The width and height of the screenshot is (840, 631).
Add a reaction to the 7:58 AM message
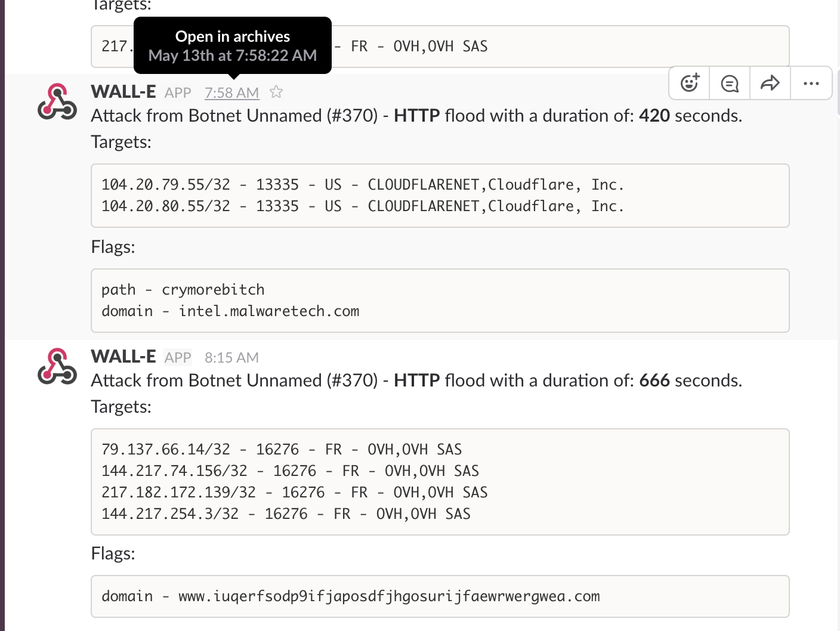pos(690,83)
